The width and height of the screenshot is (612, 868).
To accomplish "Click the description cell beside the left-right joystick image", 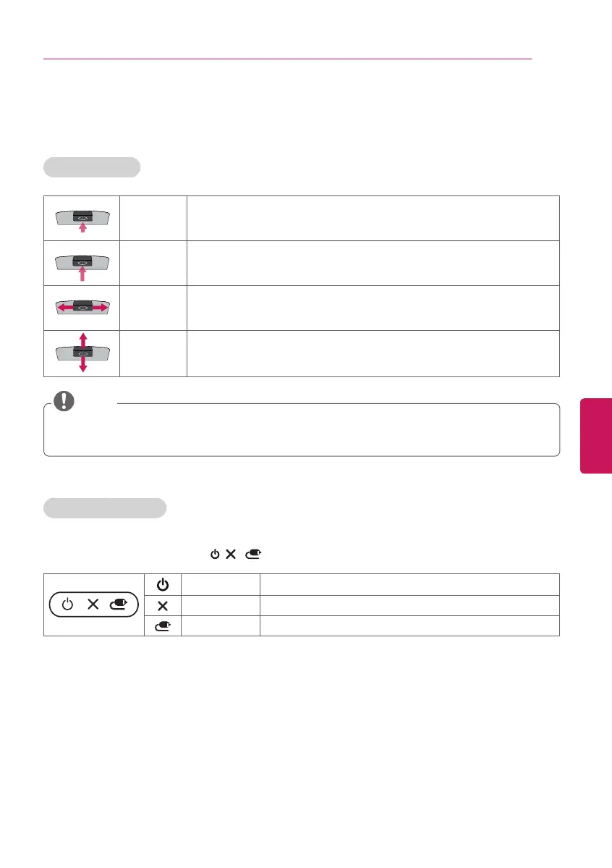I will (373, 308).
